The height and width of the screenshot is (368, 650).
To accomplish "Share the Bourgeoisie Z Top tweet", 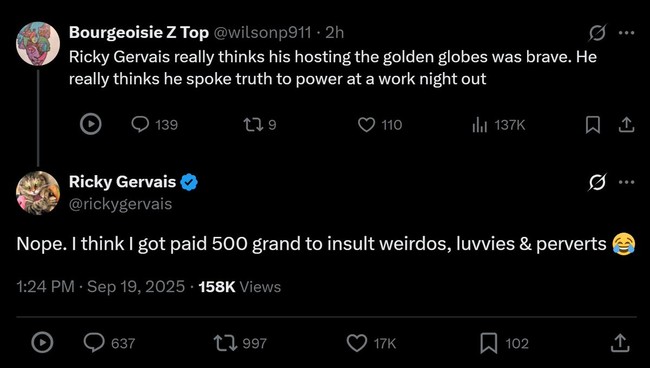I will 626,124.
